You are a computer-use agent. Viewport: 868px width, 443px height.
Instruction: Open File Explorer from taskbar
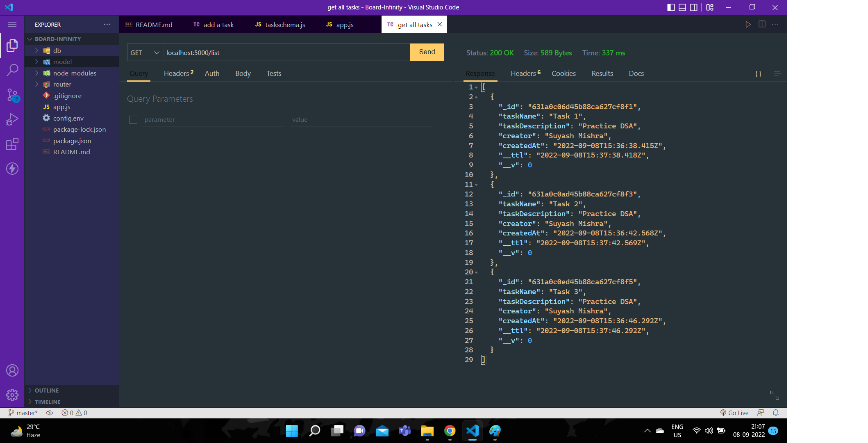point(427,431)
